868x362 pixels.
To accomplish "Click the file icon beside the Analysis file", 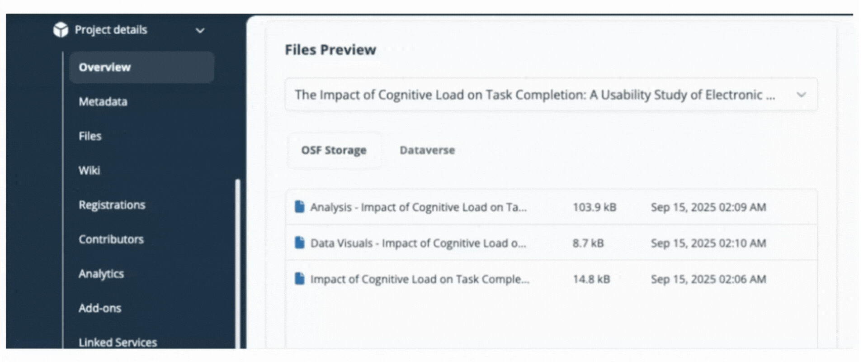I will [299, 207].
